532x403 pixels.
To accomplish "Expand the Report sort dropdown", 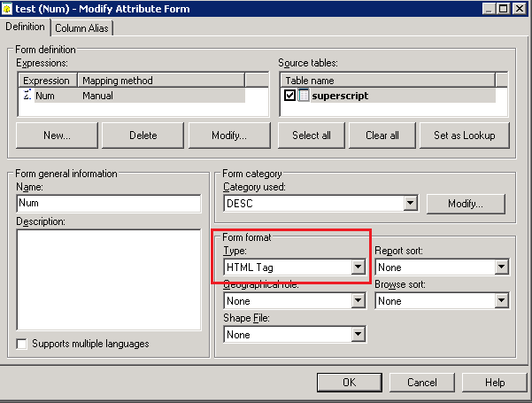I will [x=502, y=267].
